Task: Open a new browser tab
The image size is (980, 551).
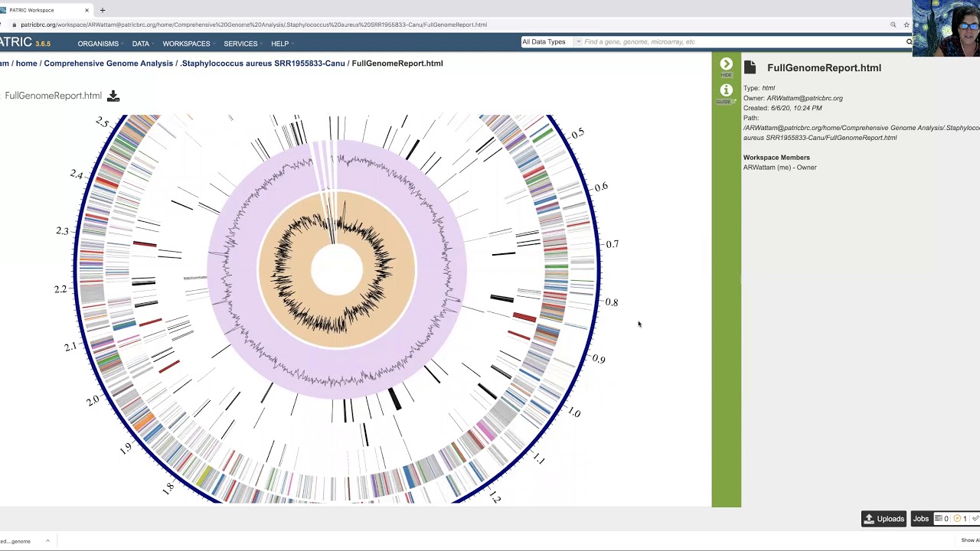Action: tap(103, 10)
